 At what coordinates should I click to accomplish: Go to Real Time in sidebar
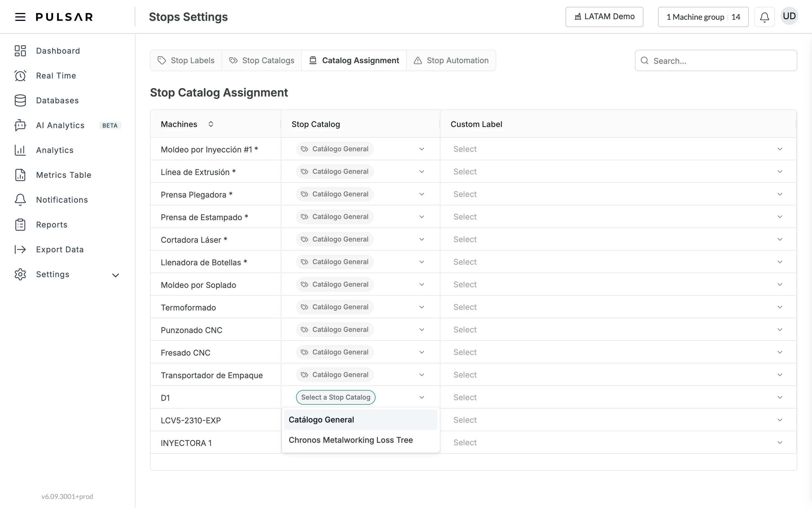click(x=56, y=76)
